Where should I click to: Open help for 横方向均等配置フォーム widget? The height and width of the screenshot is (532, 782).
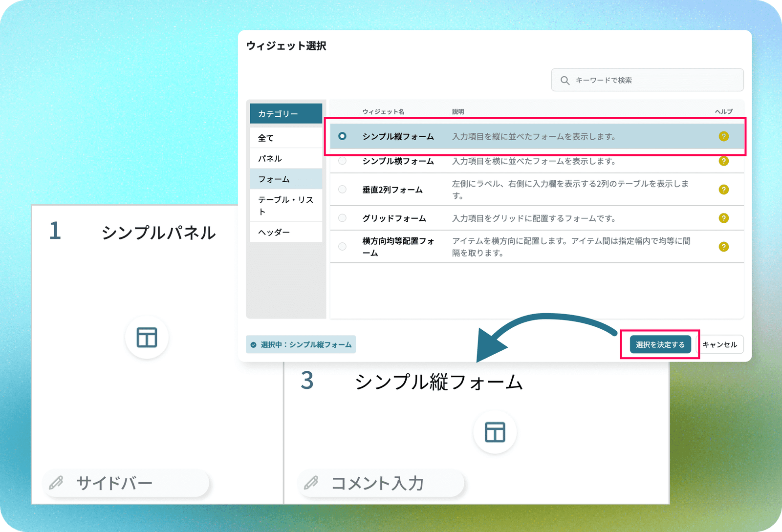pos(724,247)
